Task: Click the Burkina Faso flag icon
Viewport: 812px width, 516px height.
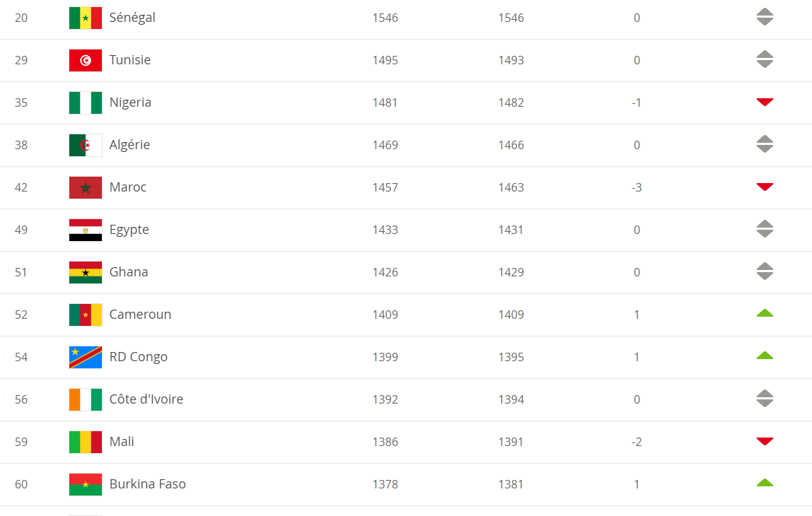Action: pyautogui.click(x=86, y=485)
